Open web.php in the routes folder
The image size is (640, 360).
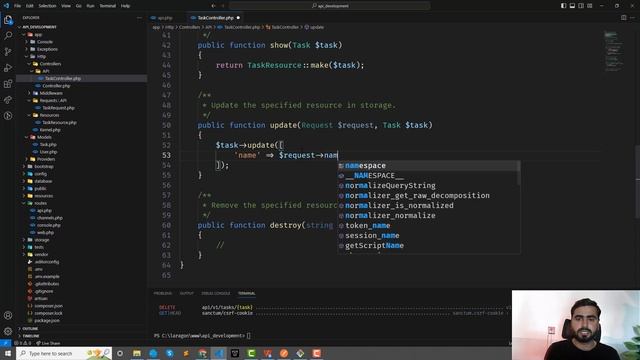pyautogui.click(x=45, y=232)
